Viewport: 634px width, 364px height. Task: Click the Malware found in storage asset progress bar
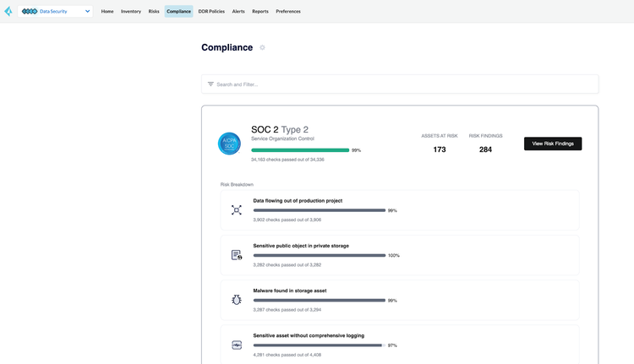(x=320, y=300)
